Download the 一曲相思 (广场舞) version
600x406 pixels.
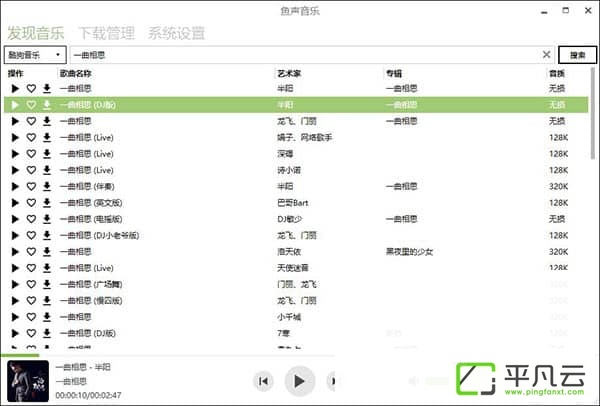(x=47, y=284)
